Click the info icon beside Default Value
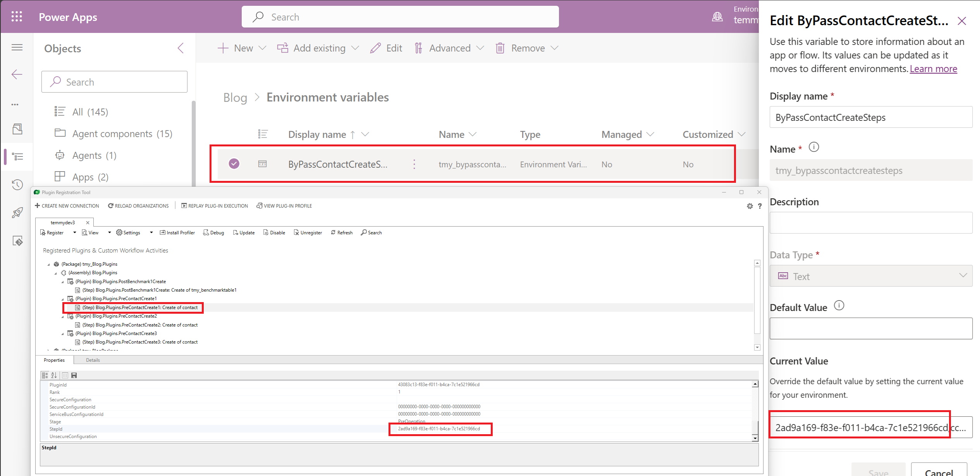 pyautogui.click(x=839, y=306)
